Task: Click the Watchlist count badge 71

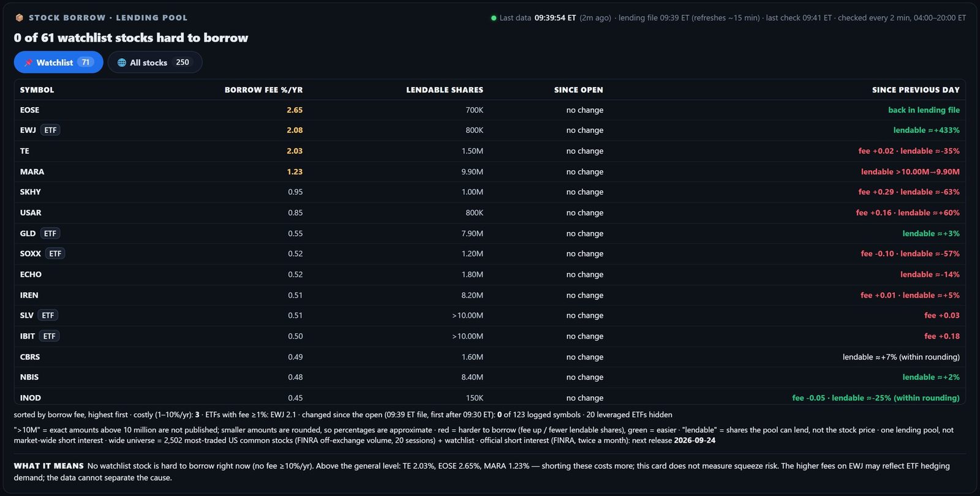Action: point(86,62)
